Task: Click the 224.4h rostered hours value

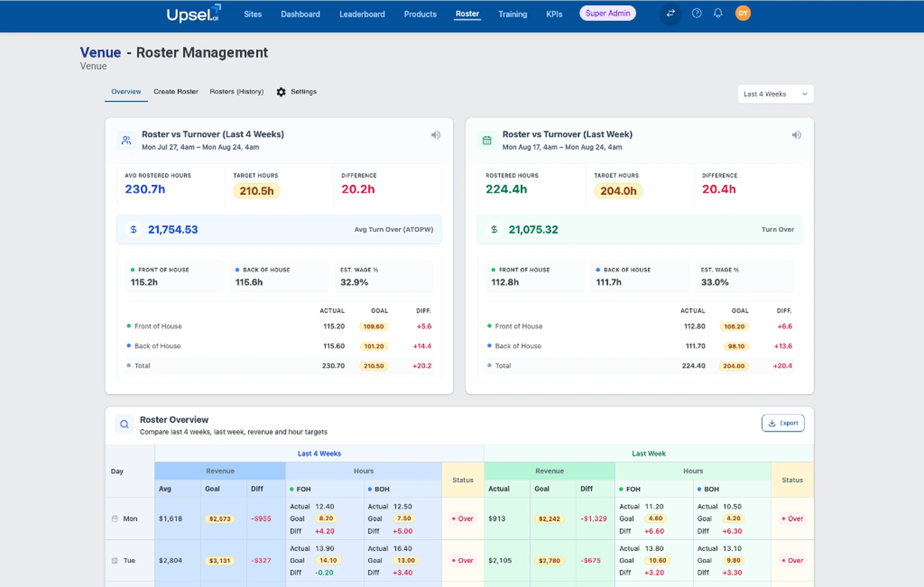Action: [506, 189]
